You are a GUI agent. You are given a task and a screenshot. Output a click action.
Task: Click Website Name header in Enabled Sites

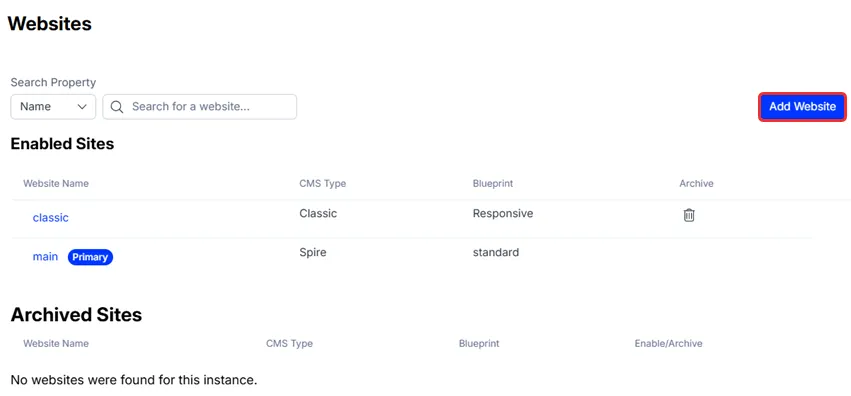pyautogui.click(x=56, y=183)
